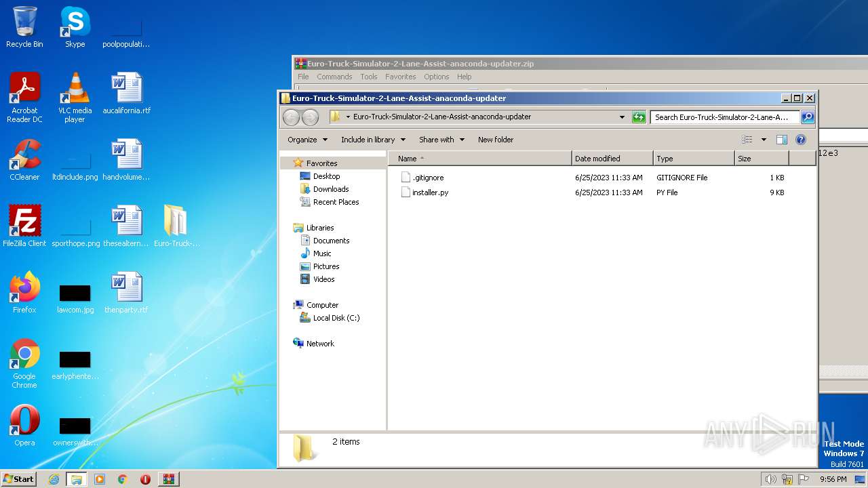868x488 pixels.
Task: Open Opera browser desktop shortcut
Action: 24,426
